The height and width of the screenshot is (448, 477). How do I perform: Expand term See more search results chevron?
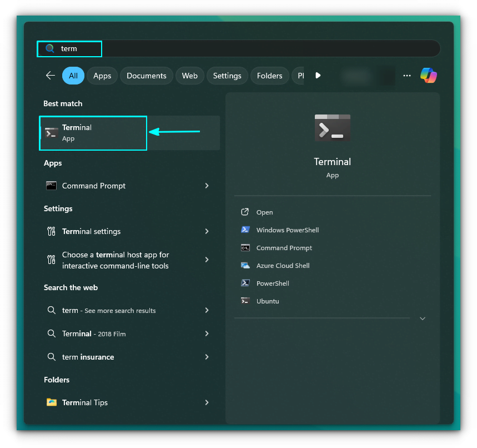207,310
